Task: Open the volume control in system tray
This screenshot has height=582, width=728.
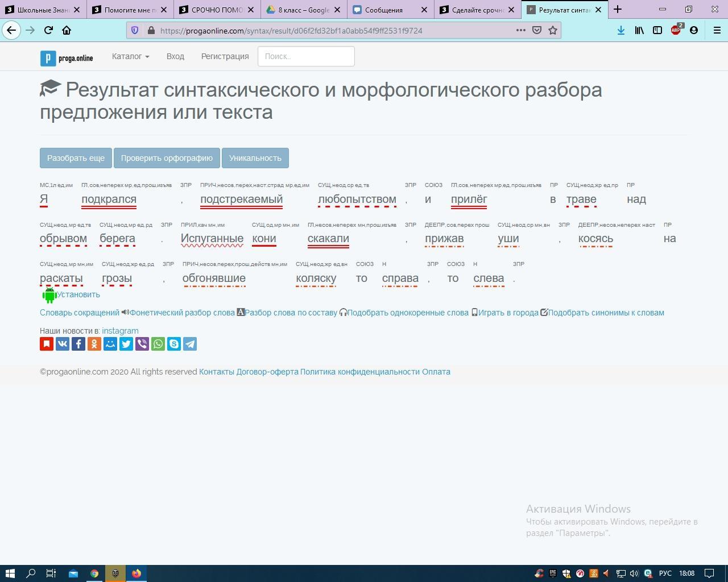Action: click(634, 573)
